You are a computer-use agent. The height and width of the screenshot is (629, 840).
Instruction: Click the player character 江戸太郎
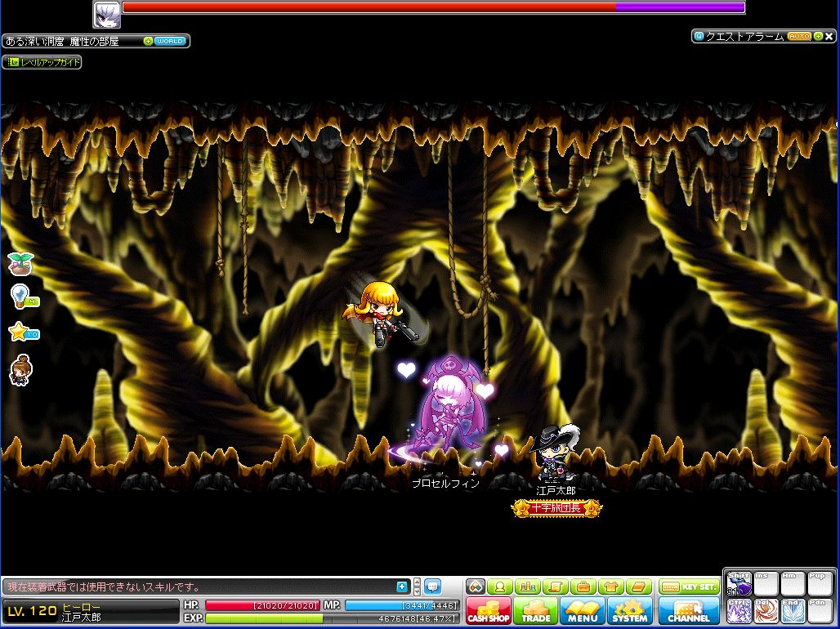click(555, 453)
